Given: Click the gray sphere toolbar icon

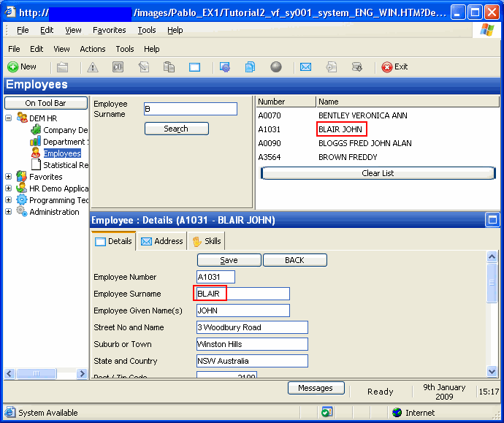Looking at the screenshot, I should point(276,67).
